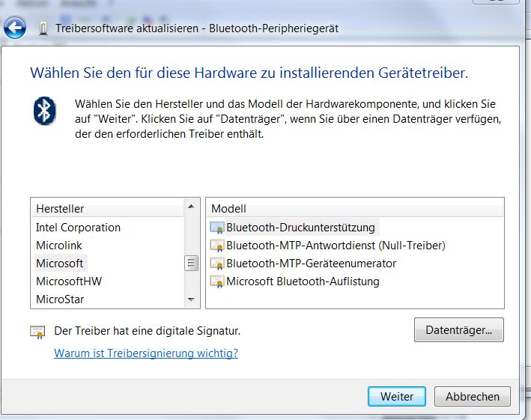This screenshot has height=420, width=531.
Task: Choose Bluetooth-MTP-Antwortdienst (Null-Treiber) model
Action: 336,246
